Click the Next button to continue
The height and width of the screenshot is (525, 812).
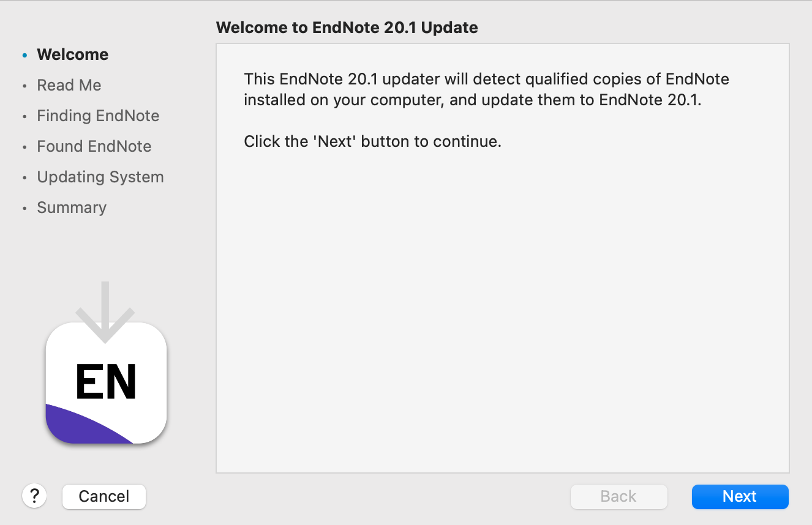[x=740, y=496]
